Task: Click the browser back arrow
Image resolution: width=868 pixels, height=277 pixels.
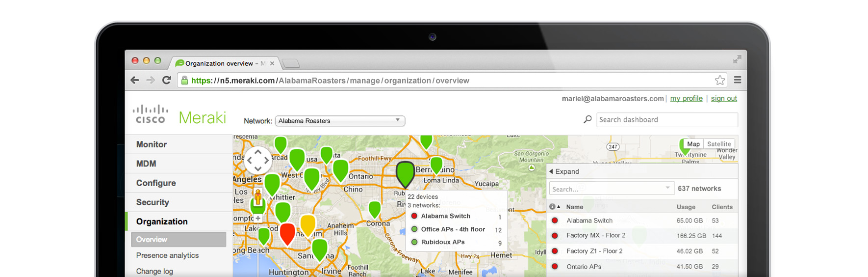Action: (135, 80)
